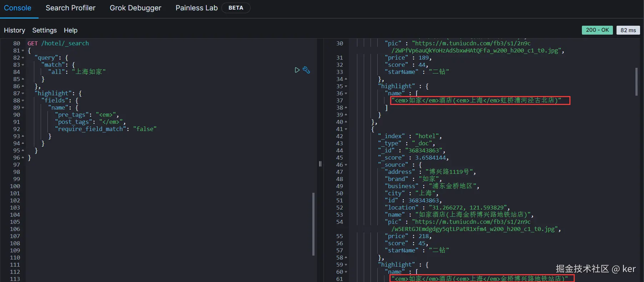Fold the "highlight" block at line 87
The height and width of the screenshot is (282, 644).
(23, 94)
